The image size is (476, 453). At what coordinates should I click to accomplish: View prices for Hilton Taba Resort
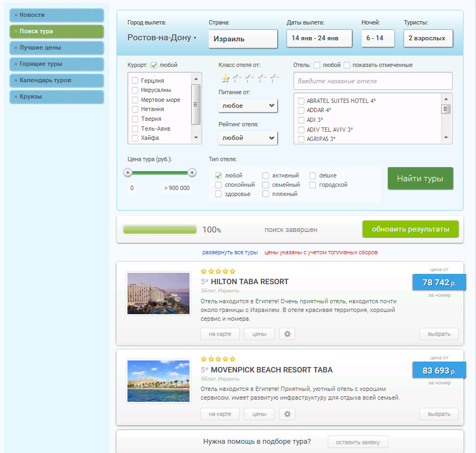pyautogui.click(x=259, y=334)
